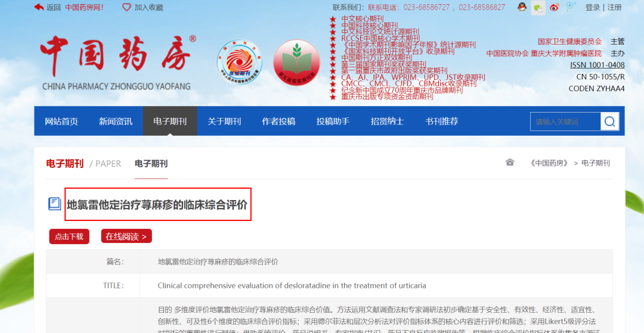Screen dimensions: 644x333
Task: Focus the keyword search input field
Action: (565, 122)
